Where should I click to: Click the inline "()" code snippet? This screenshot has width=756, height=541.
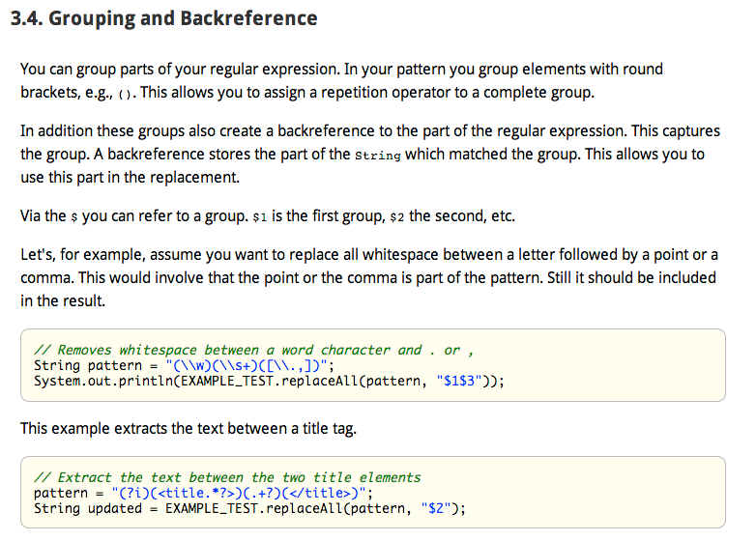tap(127, 95)
